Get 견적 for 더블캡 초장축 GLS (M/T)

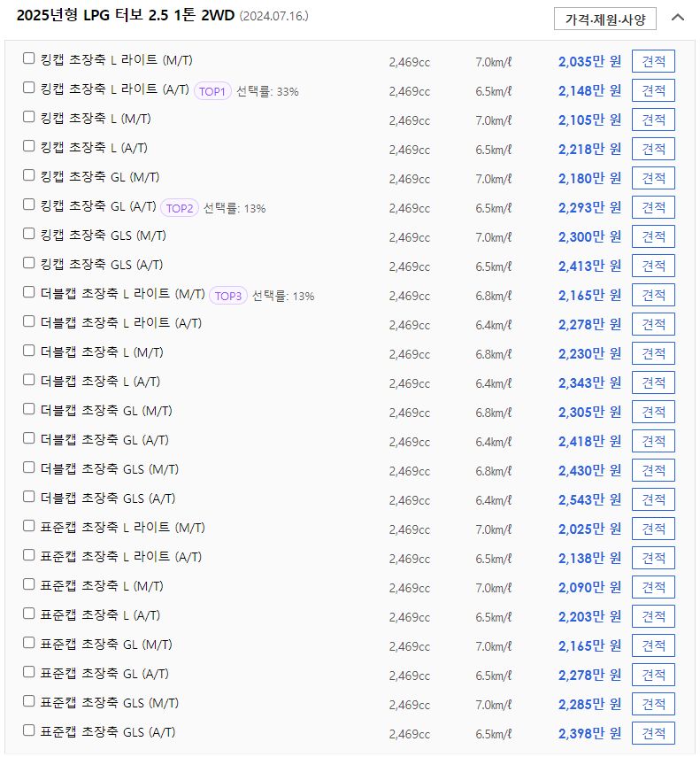(653, 470)
